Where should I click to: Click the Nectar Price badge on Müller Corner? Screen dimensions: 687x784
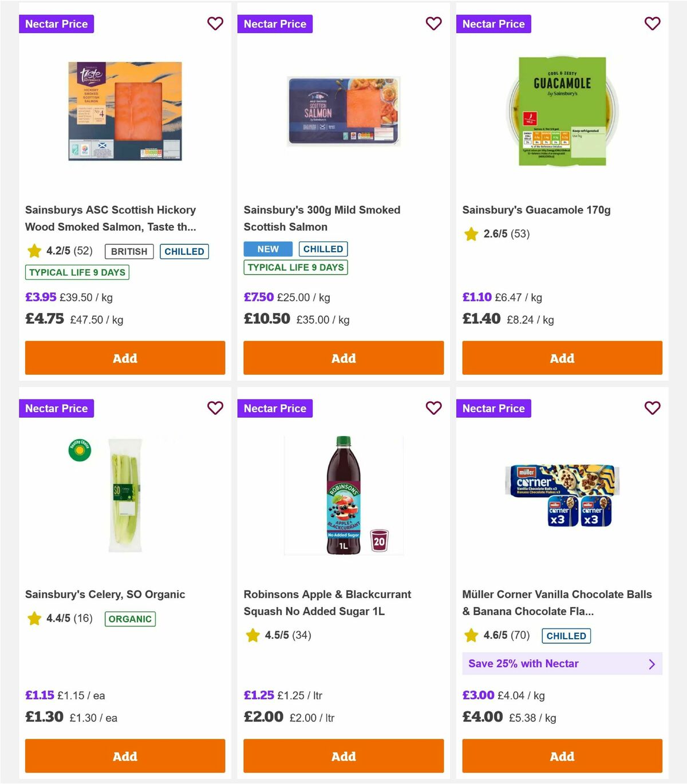click(493, 408)
